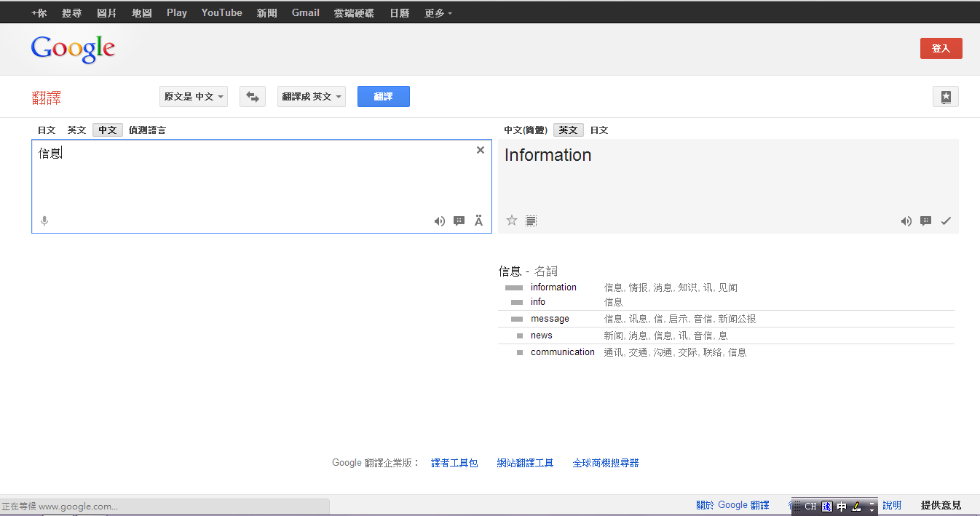Image resolution: width=980 pixels, height=516 pixels.
Task: Click the swap languages arrows button
Action: point(253,96)
